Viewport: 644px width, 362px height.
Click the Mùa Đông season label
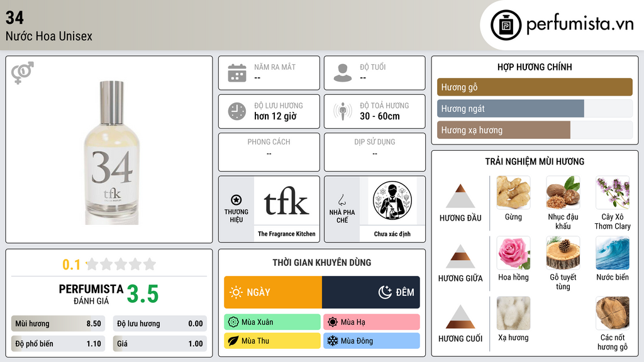pos(372,341)
